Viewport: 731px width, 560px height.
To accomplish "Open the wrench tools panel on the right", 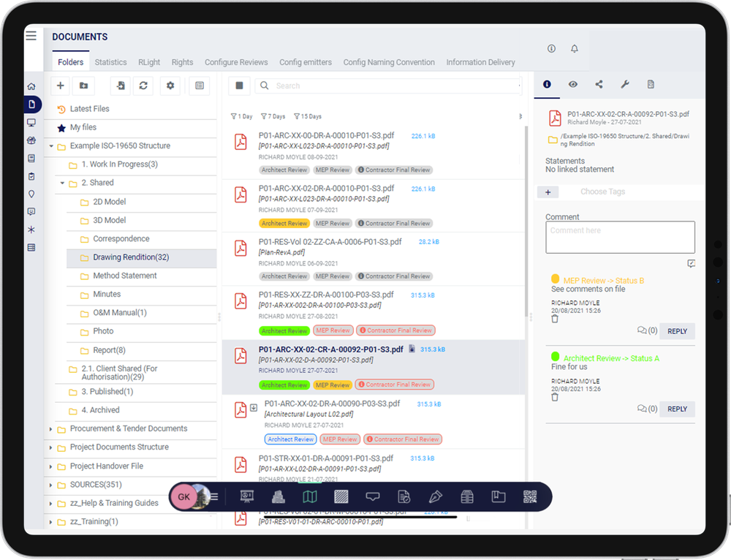I will (x=624, y=84).
